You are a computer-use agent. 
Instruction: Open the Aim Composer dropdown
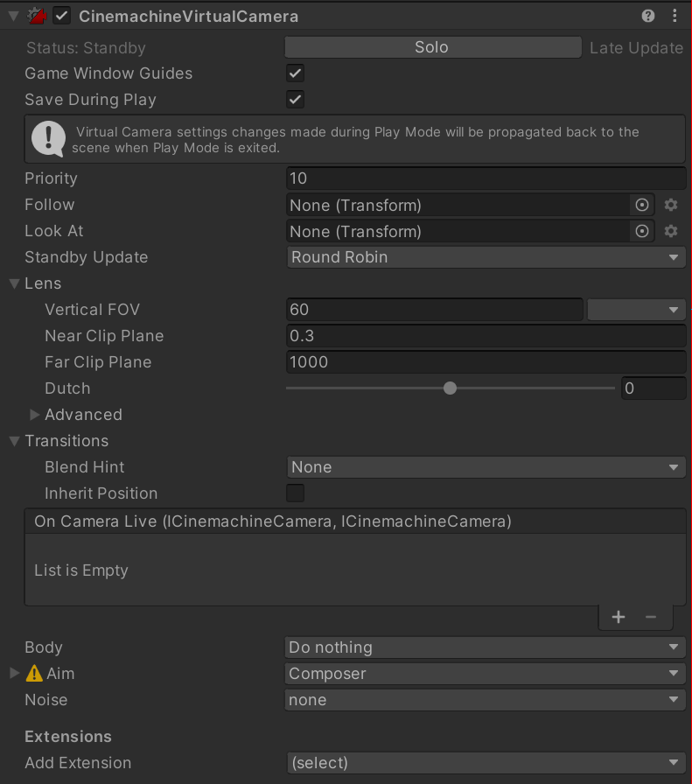coord(485,674)
